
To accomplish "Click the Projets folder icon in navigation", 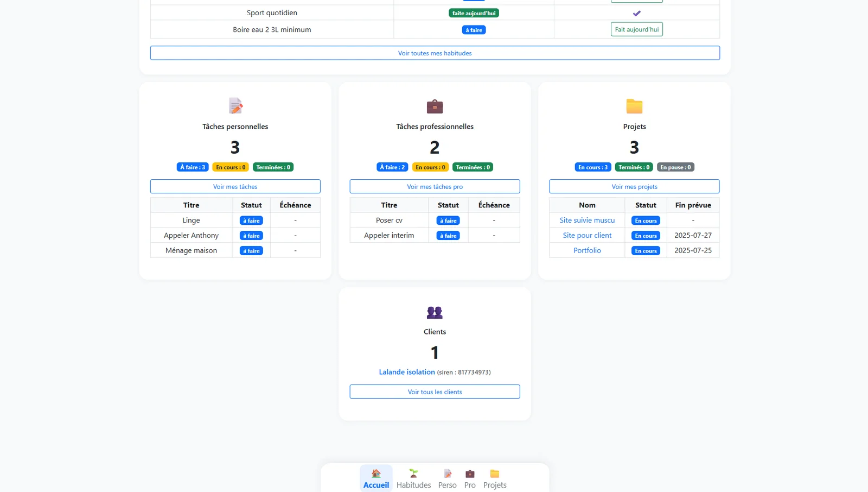I will click(495, 474).
